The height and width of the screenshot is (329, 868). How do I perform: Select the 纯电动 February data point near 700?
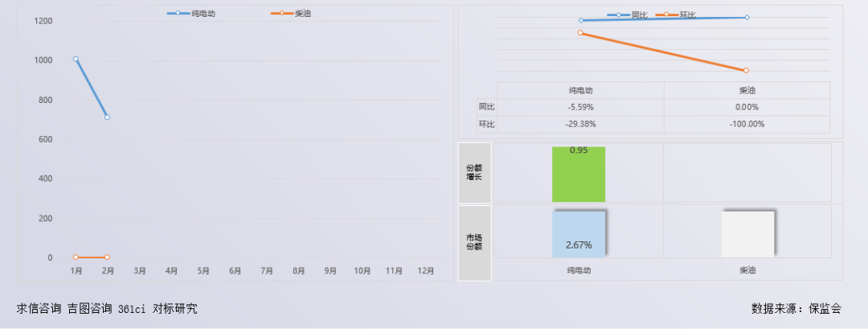point(107,117)
